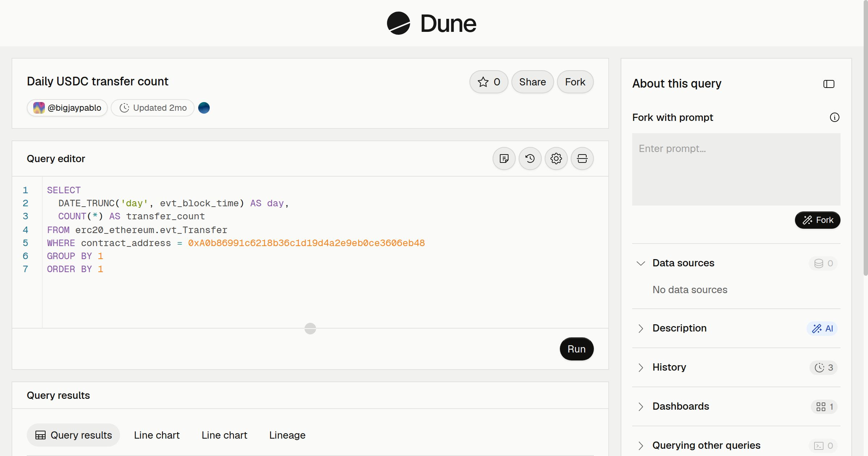Click the "No data sources" text
The height and width of the screenshot is (456, 868).
pos(690,290)
